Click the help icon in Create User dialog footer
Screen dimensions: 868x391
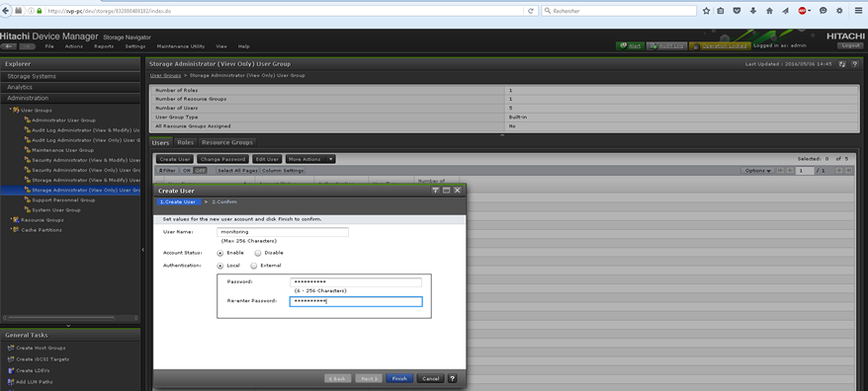[452, 378]
